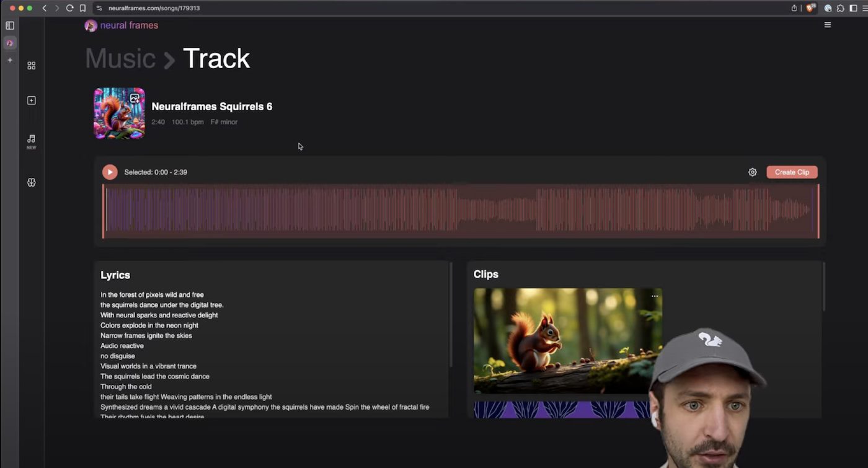Reload the page with the refresh button
The image size is (868, 468).
[69, 8]
